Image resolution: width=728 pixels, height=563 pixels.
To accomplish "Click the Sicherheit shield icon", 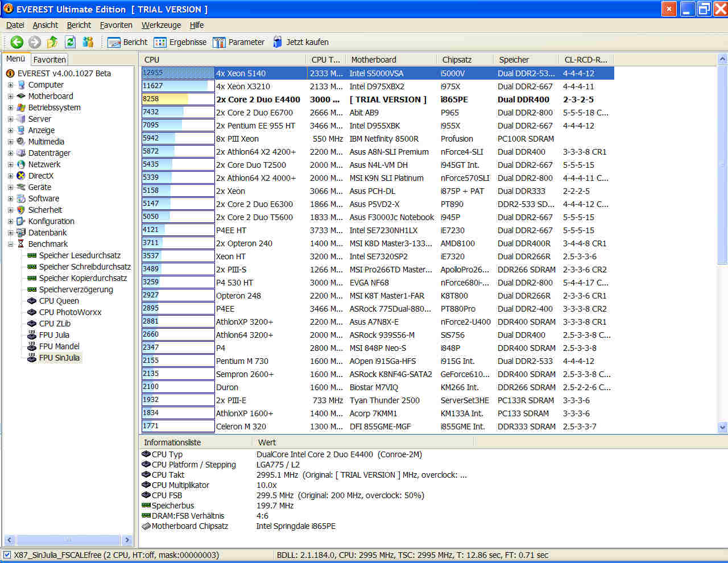I will [21, 210].
